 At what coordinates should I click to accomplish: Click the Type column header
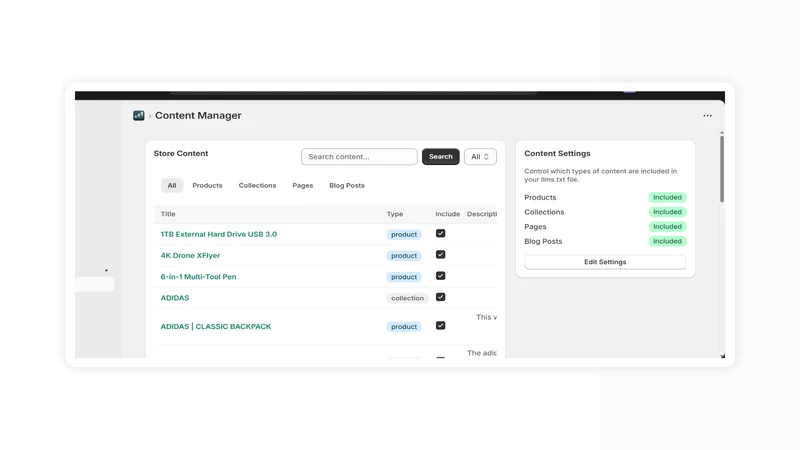point(395,214)
